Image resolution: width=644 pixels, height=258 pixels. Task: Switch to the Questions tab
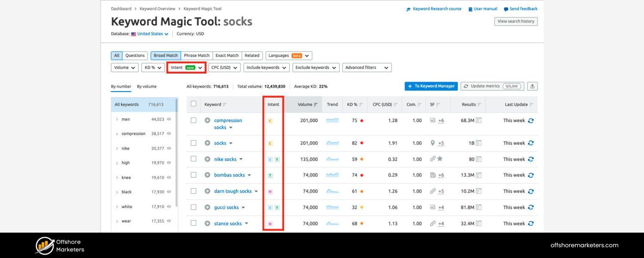[x=134, y=55]
